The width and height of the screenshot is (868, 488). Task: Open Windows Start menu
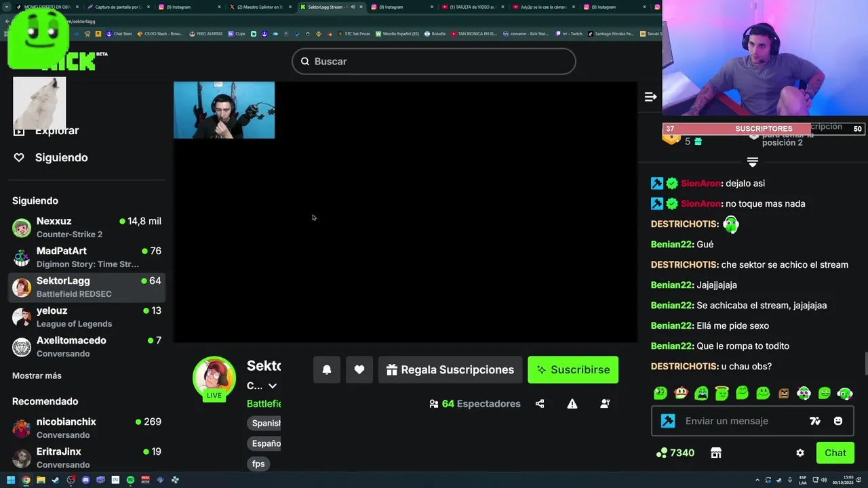(11, 480)
